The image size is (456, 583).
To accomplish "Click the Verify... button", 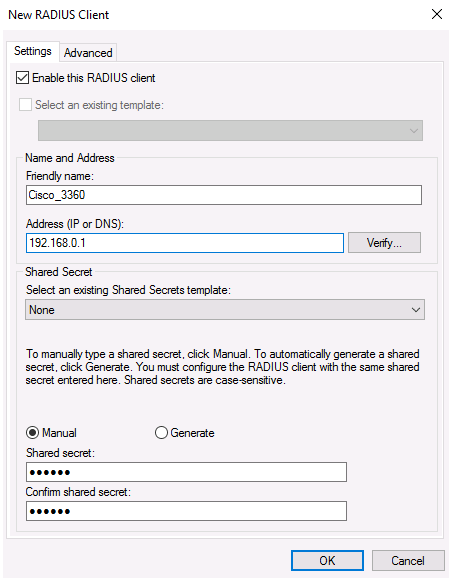I will click(384, 243).
